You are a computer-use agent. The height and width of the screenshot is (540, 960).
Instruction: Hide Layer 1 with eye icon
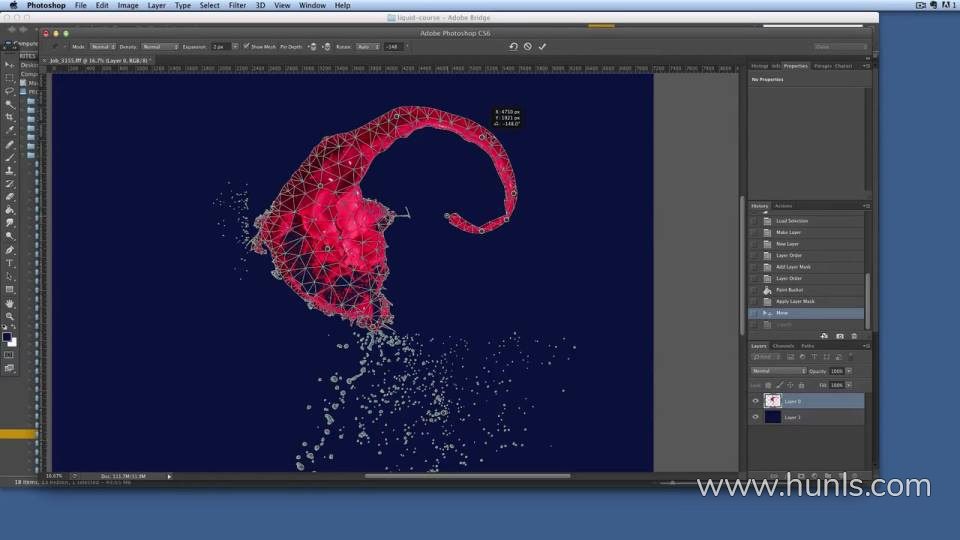click(756, 417)
